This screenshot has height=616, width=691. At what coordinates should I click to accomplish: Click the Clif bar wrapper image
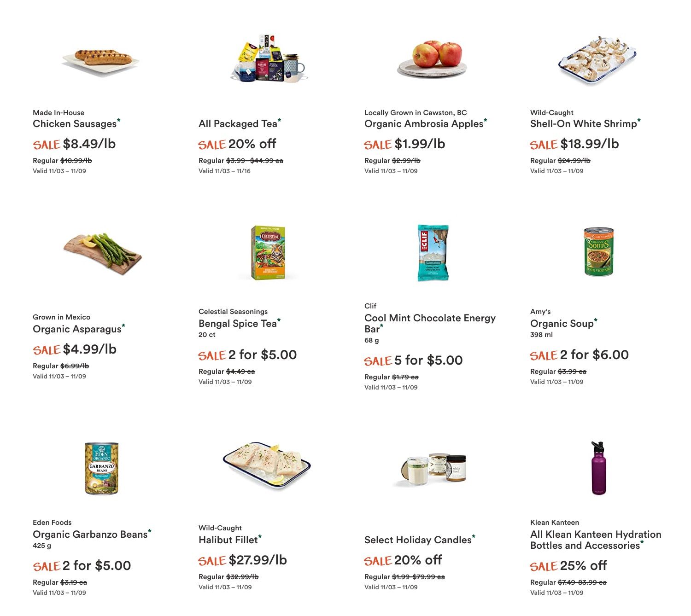coord(433,253)
